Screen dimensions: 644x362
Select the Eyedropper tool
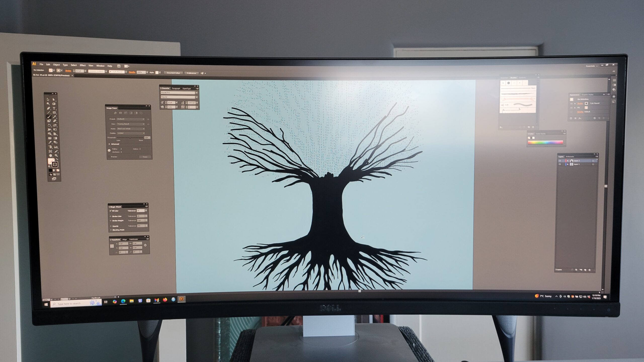tap(50, 142)
